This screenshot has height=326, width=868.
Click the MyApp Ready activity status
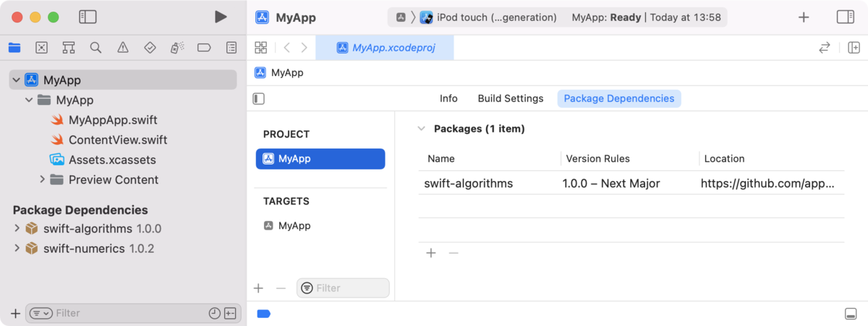(646, 17)
